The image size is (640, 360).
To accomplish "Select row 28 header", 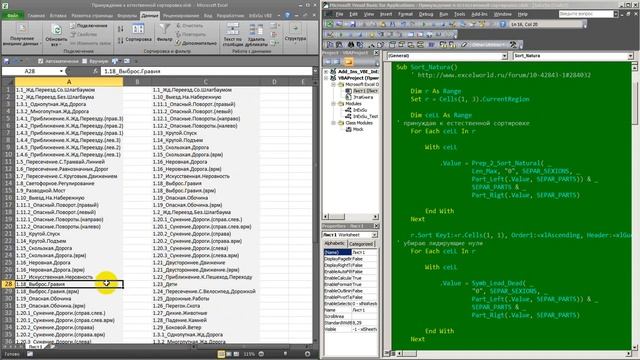I will click(x=8, y=284).
